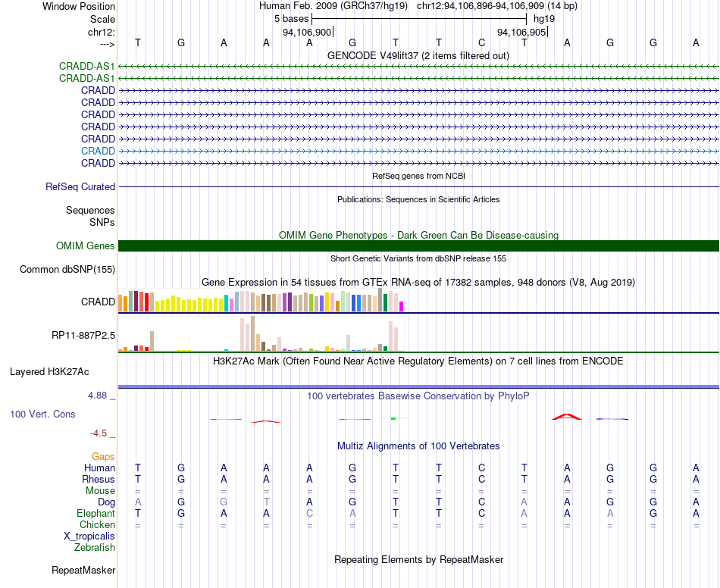
Task: Click the orange Gaps row label
Action: point(103,457)
